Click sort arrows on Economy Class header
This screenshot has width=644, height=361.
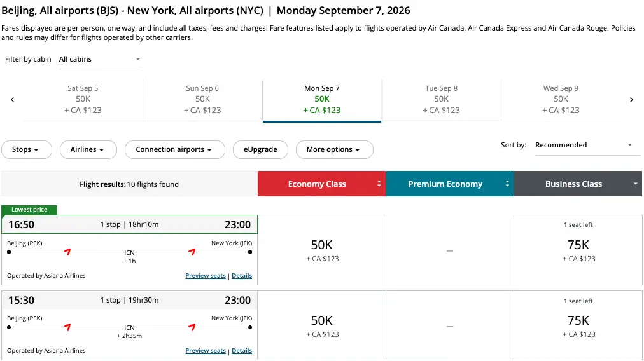coord(379,184)
